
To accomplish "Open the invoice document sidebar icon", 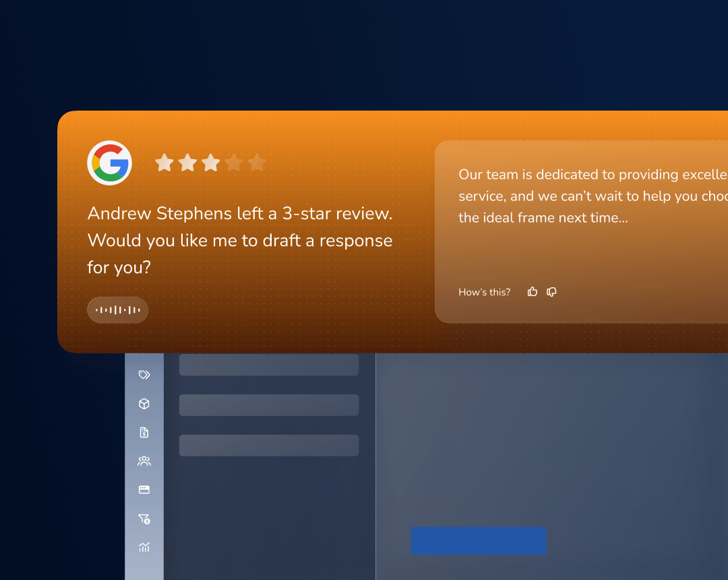I will coord(144,432).
